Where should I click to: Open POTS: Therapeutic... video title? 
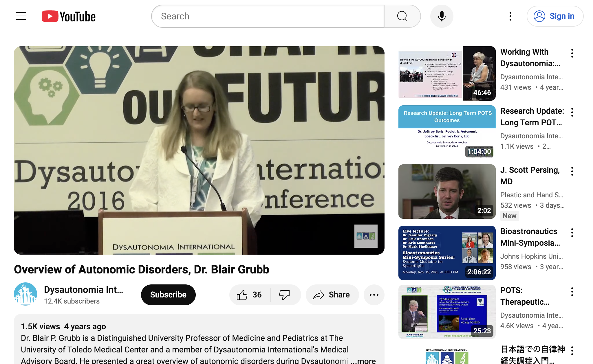click(x=525, y=296)
